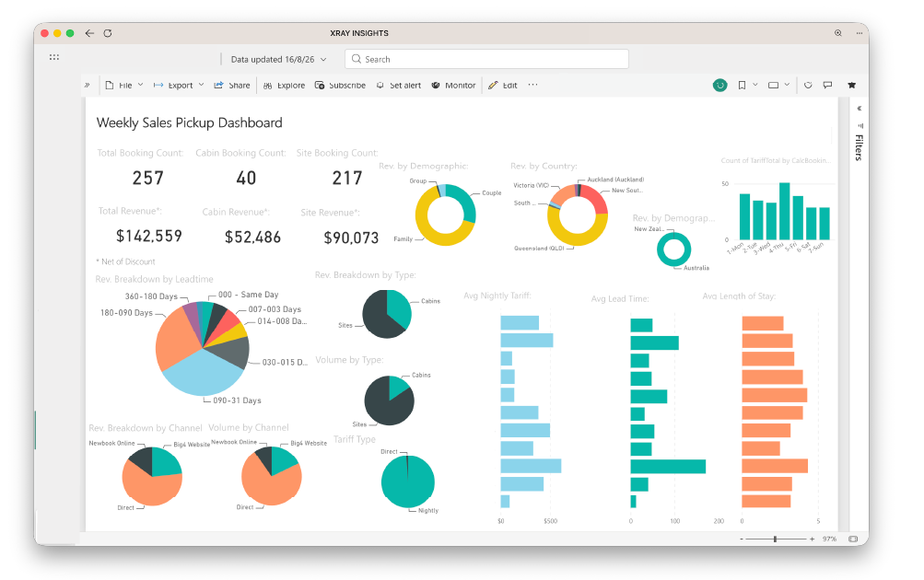Open the Export menu
924x580 pixels.
[x=179, y=85]
